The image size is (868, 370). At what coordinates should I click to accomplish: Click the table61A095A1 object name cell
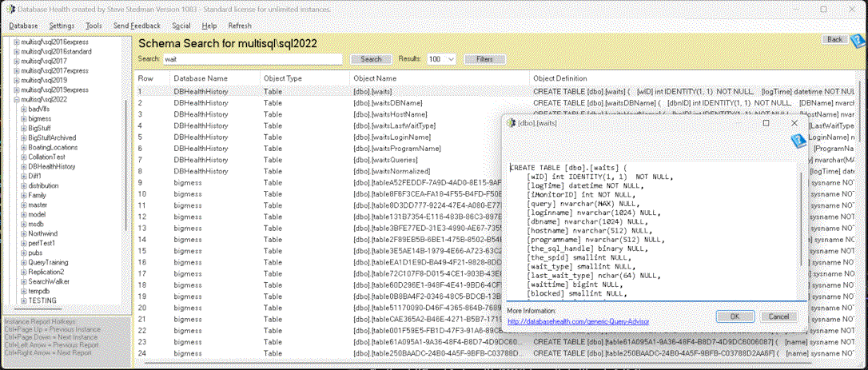[x=440, y=342]
